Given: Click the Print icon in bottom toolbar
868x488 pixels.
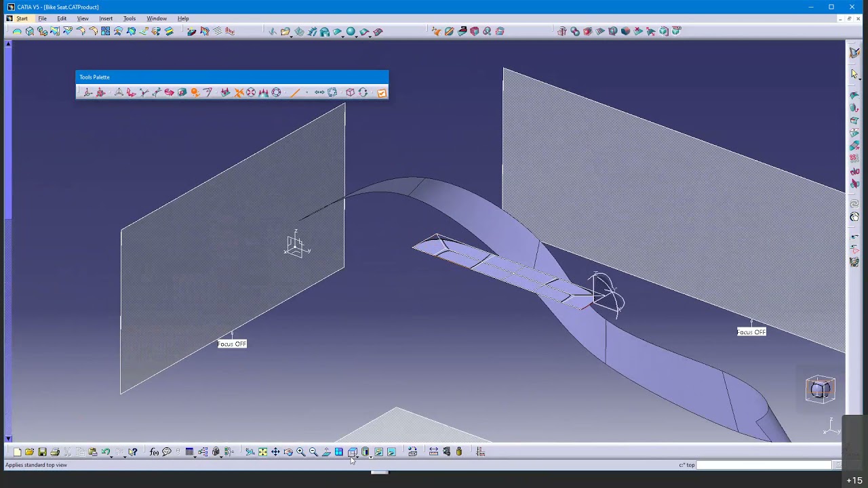Looking at the screenshot, I should [55, 452].
